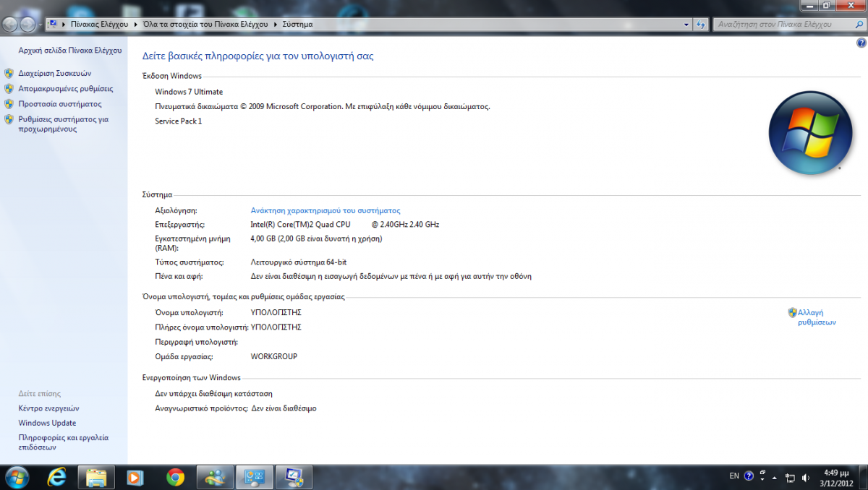Click the Δεν είναι διαθέσιμο product ID value
868x490 pixels.
(x=284, y=408)
